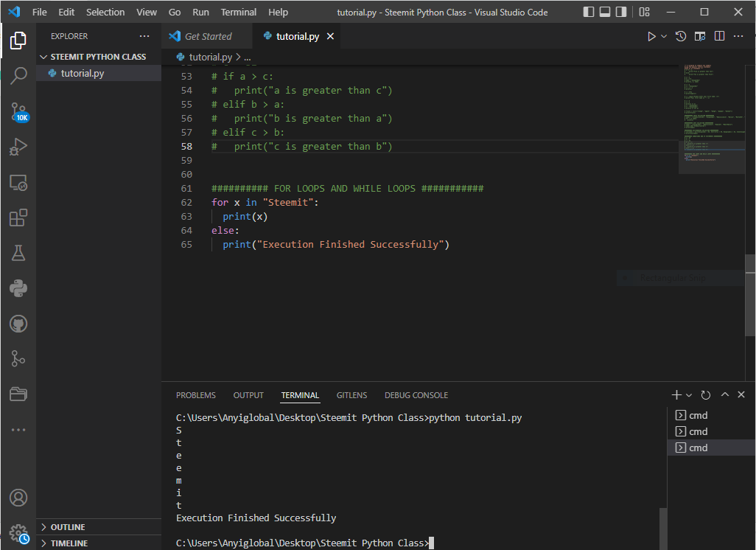Switch to the PROBLEMS panel tab

click(x=196, y=395)
